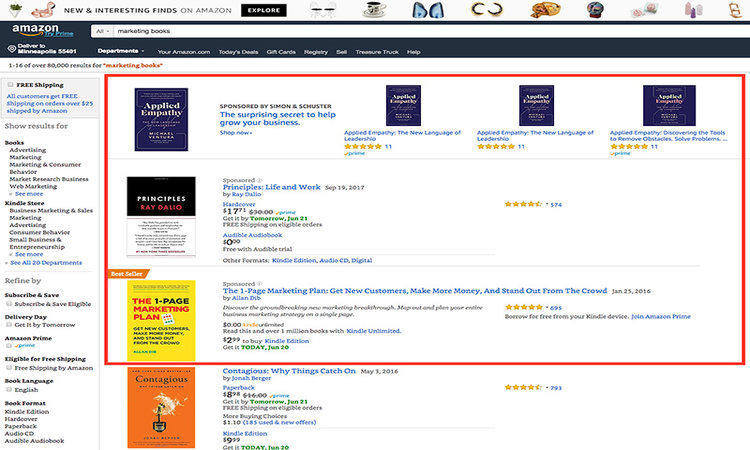750x450 pixels.
Task: Open rating dropdown arrow beside 695 reviews
Action: (x=547, y=307)
